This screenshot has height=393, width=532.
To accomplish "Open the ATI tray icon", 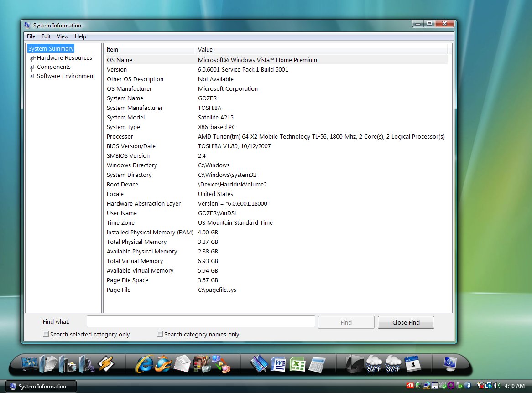I will pyautogui.click(x=410, y=385).
